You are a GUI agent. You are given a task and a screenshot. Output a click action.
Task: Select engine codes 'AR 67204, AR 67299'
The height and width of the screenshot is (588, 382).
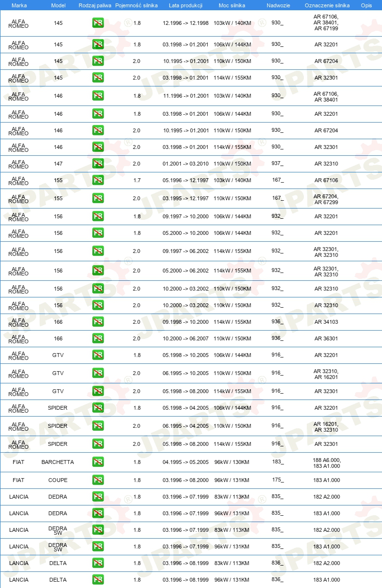326,199
